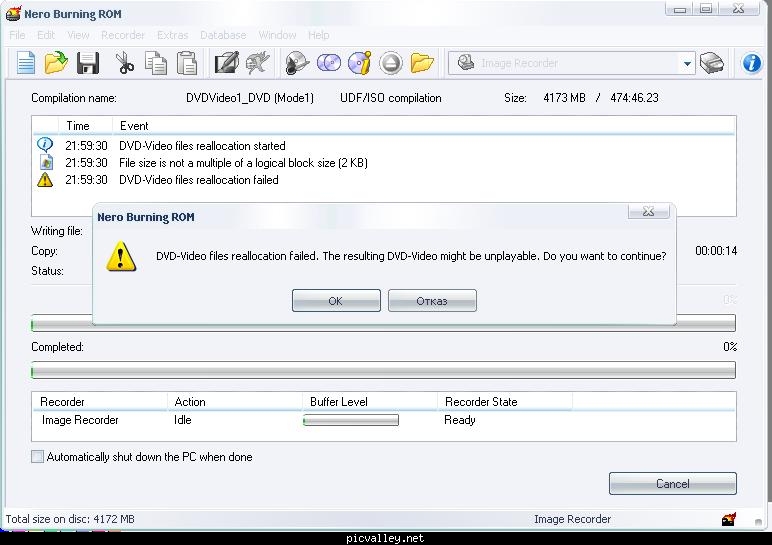Open the View menu
The width and height of the screenshot is (772, 545).
[x=78, y=35]
